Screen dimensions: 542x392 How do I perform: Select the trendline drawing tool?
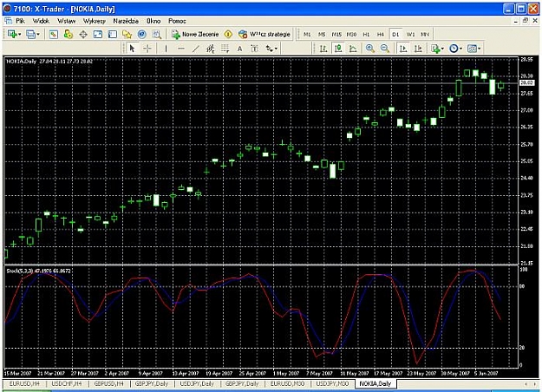point(196,49)
